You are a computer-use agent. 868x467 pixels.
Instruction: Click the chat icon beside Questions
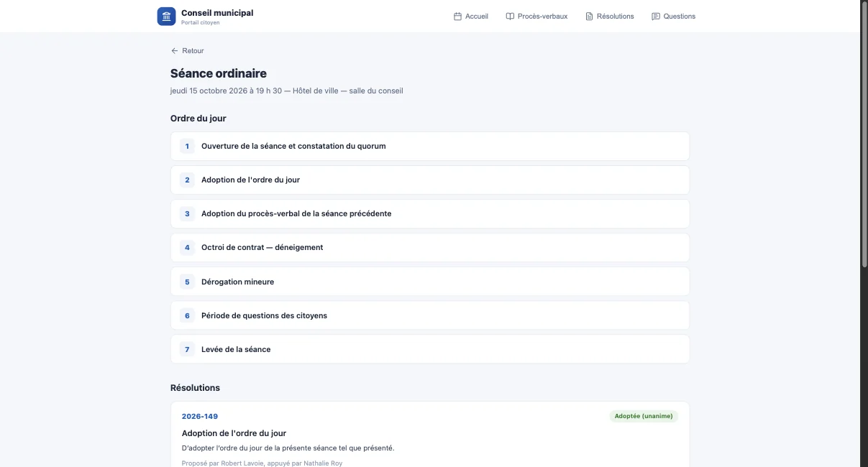656,17
